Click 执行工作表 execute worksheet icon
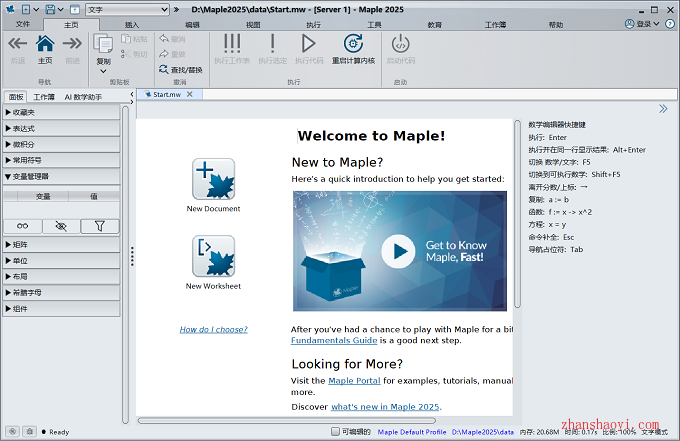The width and height of the screenshot is (680, 441). pos(232,44)
